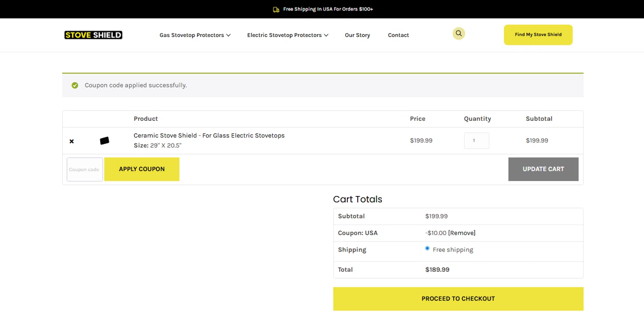Viewport: 644px width, 313px height.
Task: Click the Apply Coupon button
Action: (142, 169)
